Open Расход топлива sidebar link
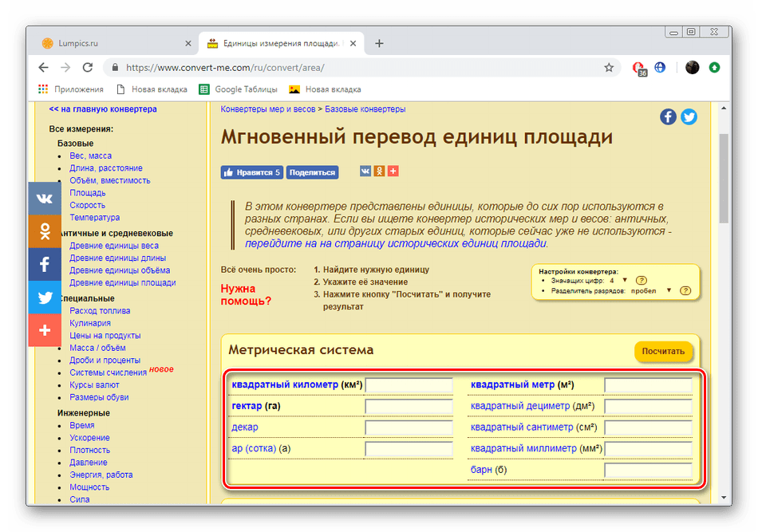This screenshot has height=532, width=758. click(x=100, y=311)
